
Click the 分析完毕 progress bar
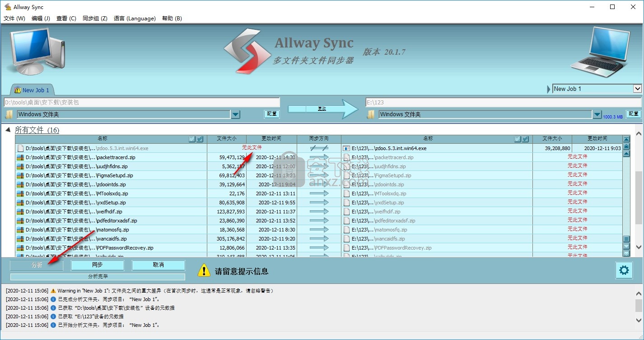[x=98, y=276]
